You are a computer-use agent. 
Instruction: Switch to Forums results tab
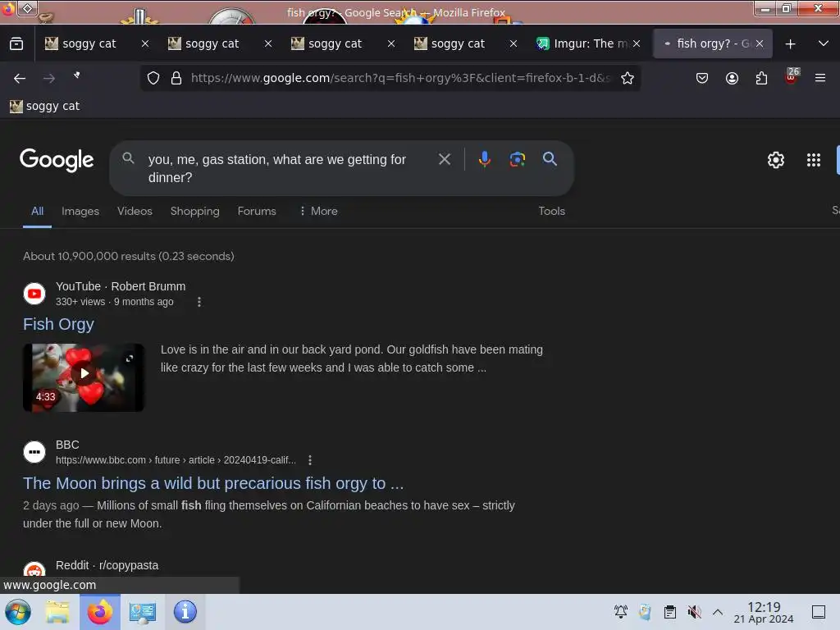[257, 211]
